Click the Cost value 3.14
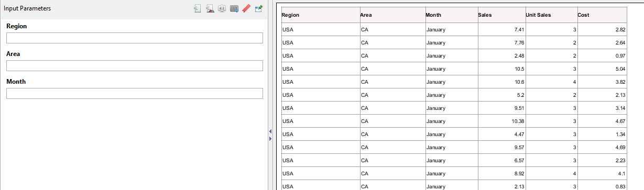 (x=620, y=108)
